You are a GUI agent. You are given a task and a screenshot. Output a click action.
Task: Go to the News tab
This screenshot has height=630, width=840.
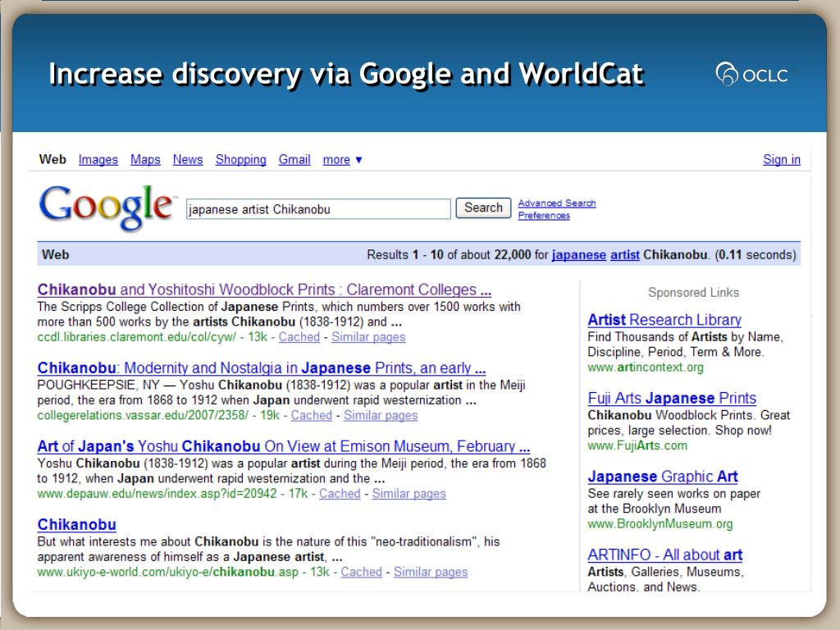[188, 160]
